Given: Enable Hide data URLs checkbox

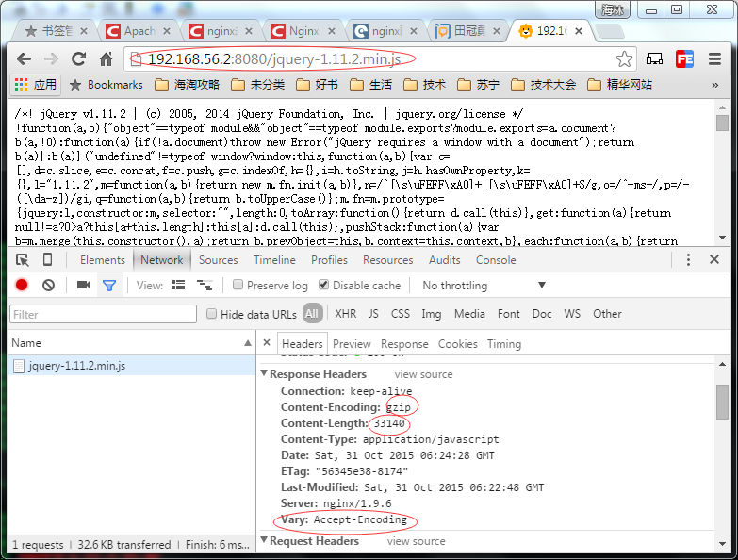Looking at the screenshot, I should coord(211,314).
